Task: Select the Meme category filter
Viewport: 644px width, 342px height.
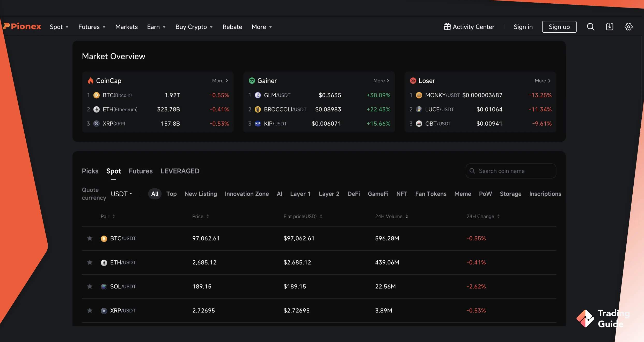Action: pyautogui.click(x=463, y=194)
